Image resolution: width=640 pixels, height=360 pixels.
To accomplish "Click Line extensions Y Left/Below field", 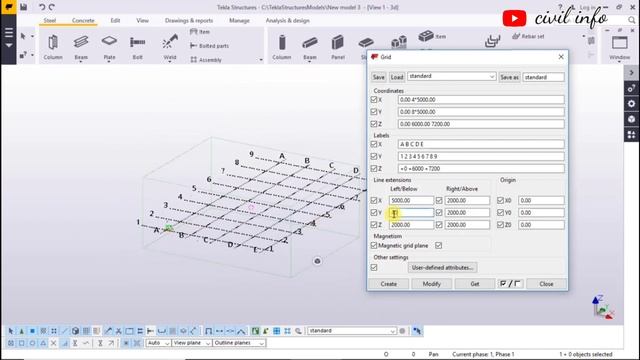I will [411, 213].
